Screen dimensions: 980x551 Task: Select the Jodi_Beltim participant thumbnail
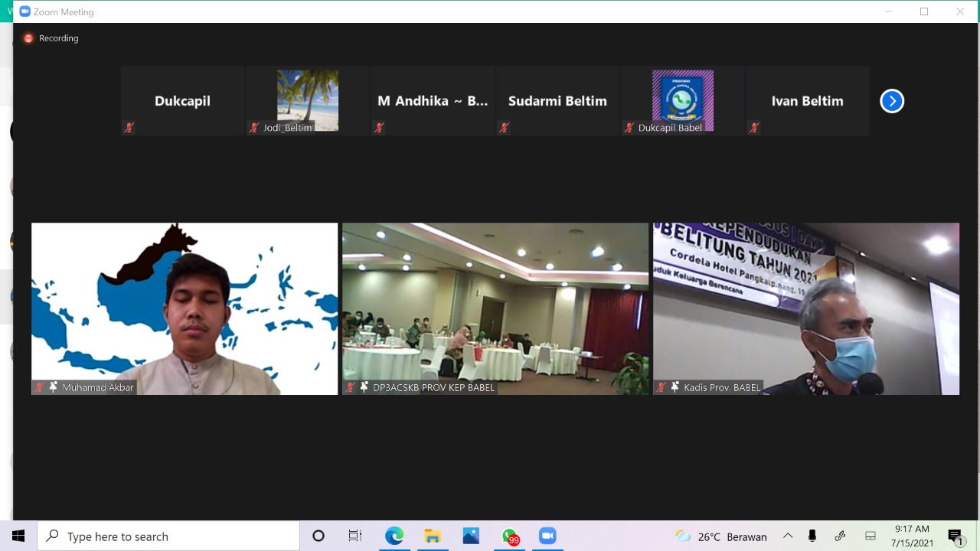point(307,100)
